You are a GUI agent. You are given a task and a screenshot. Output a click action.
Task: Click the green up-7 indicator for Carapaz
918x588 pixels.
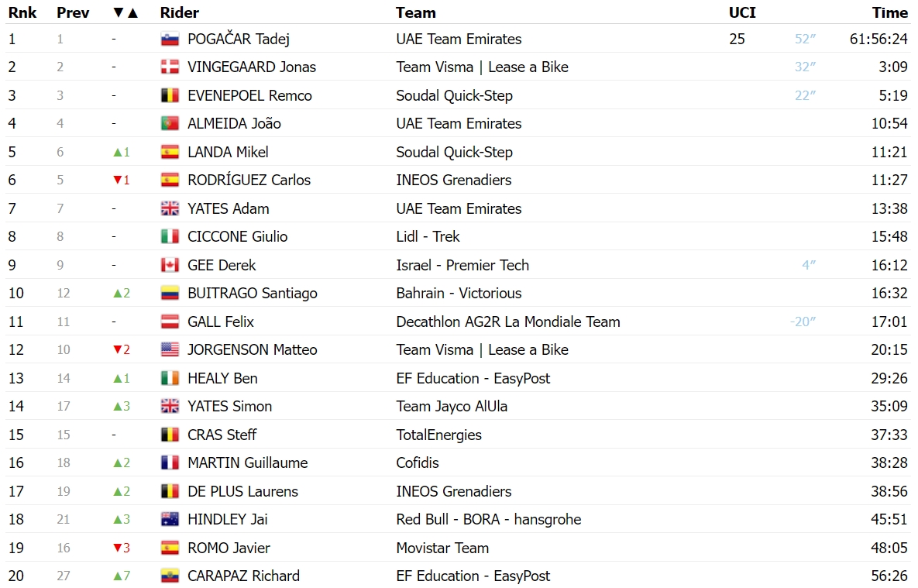121,576
